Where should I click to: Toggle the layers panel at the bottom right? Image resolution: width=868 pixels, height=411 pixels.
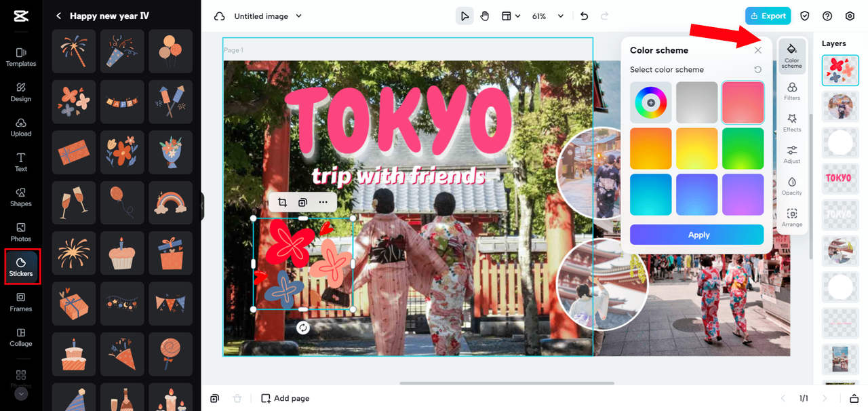pyautogui.click(x=854, y=398)
